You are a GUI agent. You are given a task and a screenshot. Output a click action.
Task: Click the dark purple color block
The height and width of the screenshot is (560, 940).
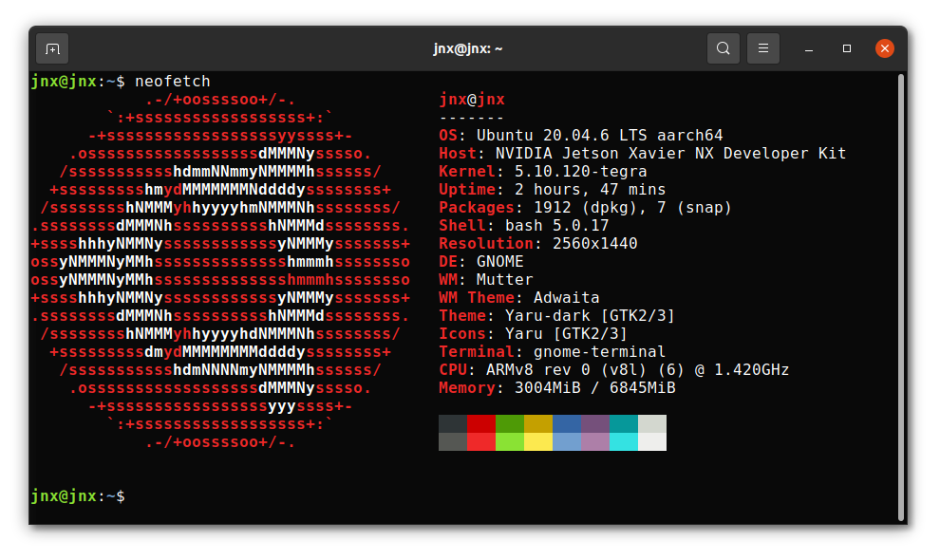595,424
